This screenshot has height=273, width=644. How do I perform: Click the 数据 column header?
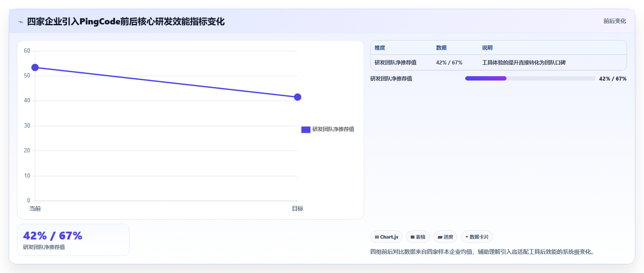[441, 48]
